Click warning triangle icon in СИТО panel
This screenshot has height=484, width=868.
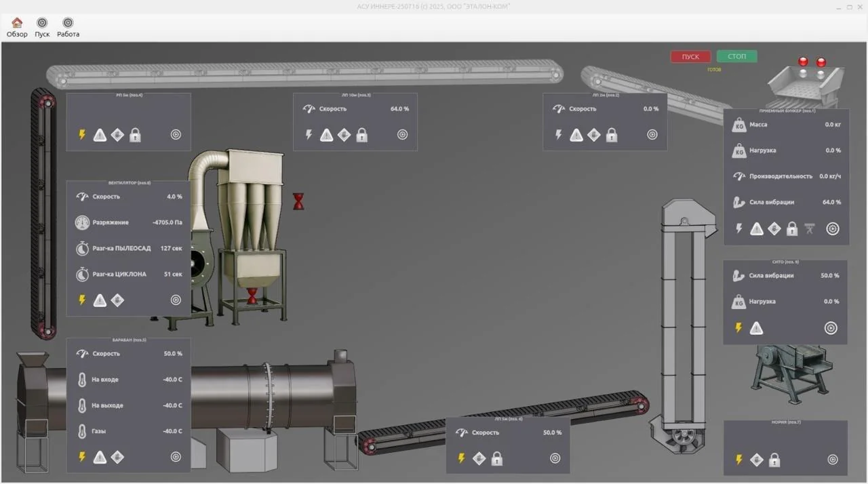[x=757, y=329]
